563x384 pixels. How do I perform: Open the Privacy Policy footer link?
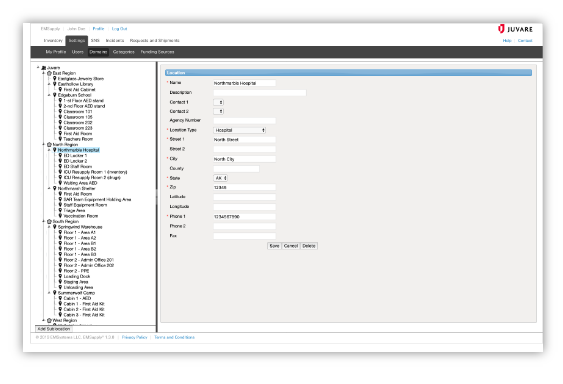(135, 337)
